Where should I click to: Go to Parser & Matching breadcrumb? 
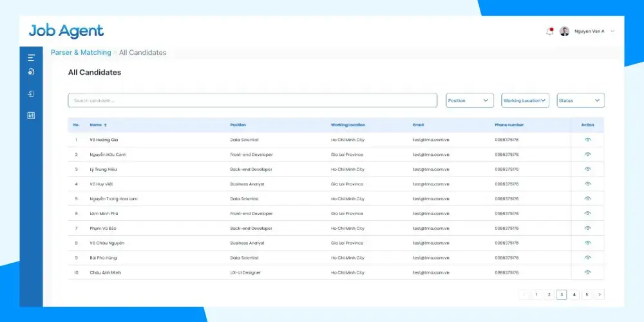coord(81,53)
